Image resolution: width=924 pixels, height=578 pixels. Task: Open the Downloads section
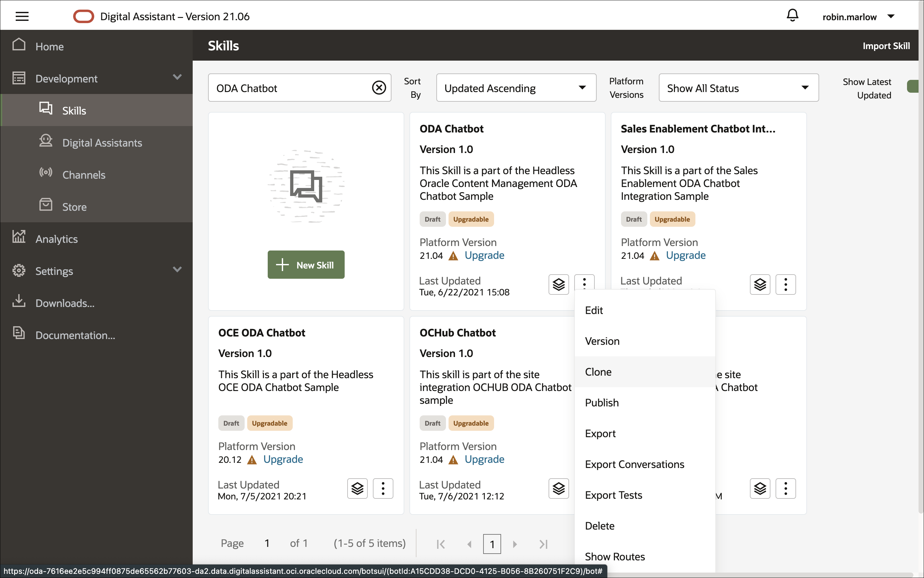[65, 303]
